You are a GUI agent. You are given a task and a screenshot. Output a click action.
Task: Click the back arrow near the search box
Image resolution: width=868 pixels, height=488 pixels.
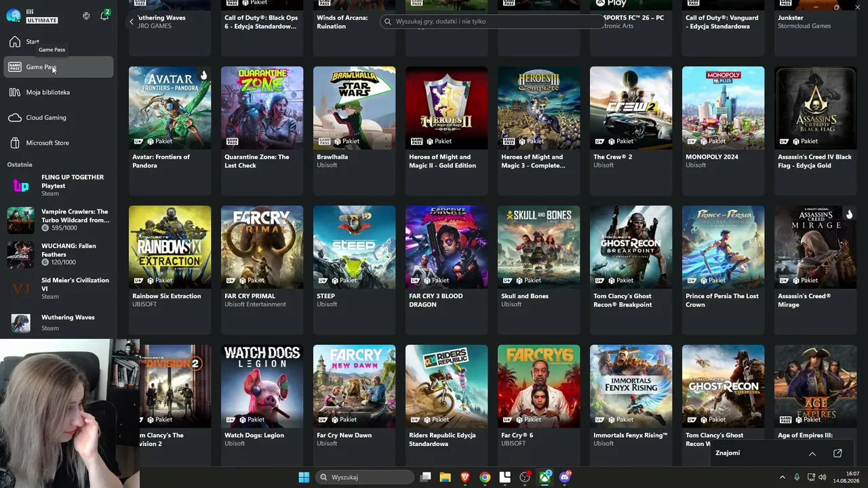click(x=132, y=22)
